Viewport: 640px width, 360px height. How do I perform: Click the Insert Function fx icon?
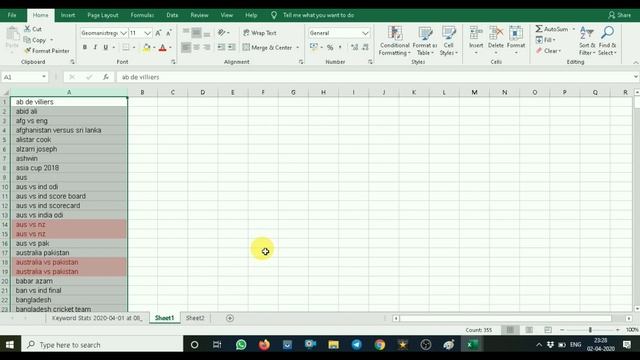pyautogui.click(x=106, y=77)
